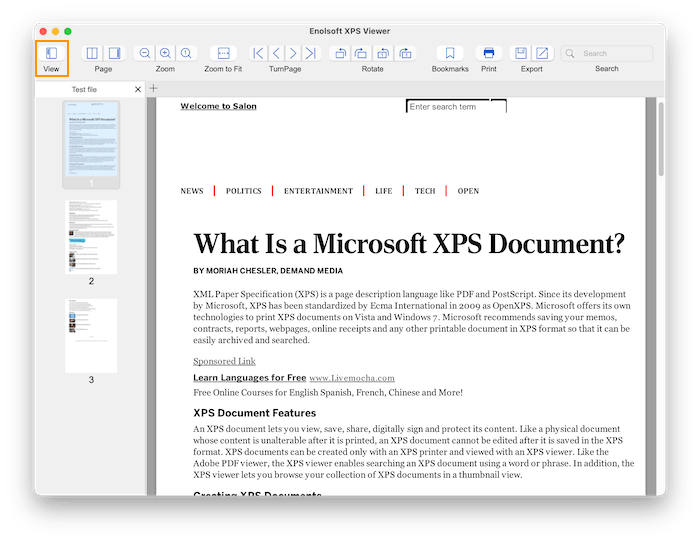Open the Learn Languages for Free link
Image resolution: width=700 pixels, height=541 pixels.
[249, 378]
